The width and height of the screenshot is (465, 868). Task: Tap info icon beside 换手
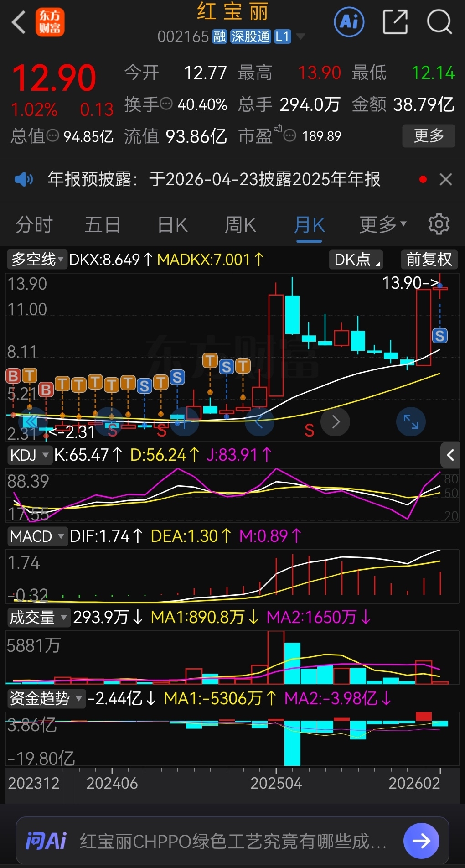click(166, 104)
